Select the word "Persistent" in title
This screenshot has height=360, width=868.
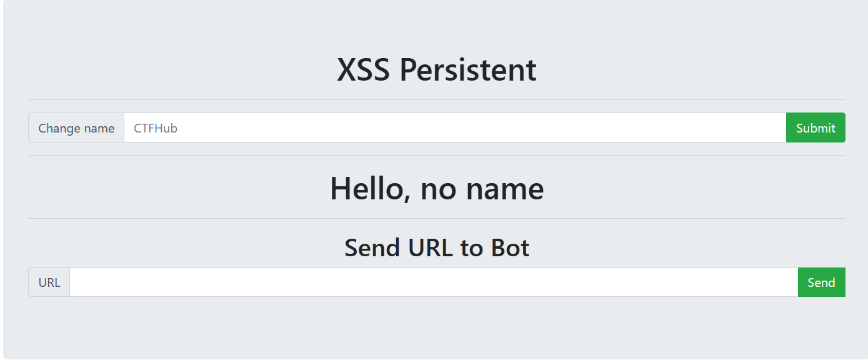click(468, 69)
